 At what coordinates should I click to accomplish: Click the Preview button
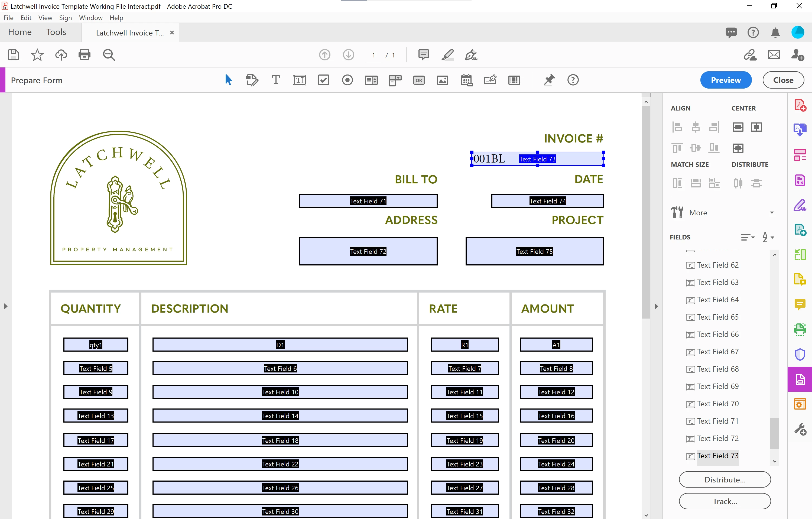point(726,80)
